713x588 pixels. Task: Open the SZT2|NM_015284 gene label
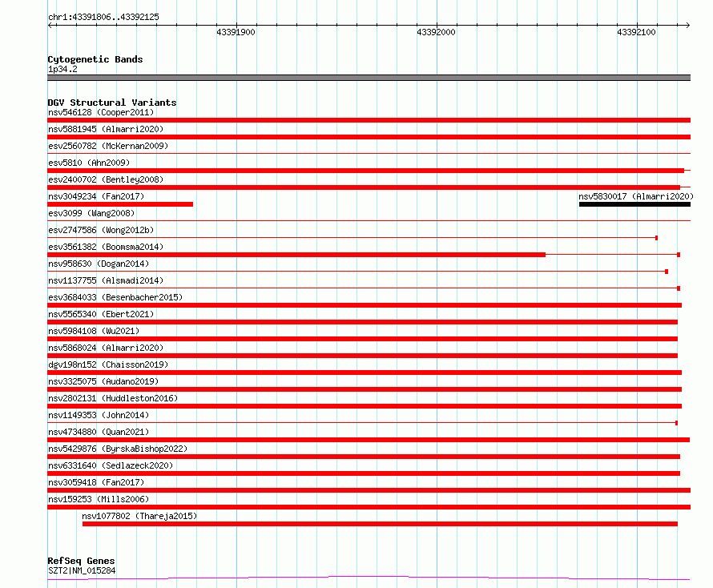pyautogui.click(x=82, y=570)
